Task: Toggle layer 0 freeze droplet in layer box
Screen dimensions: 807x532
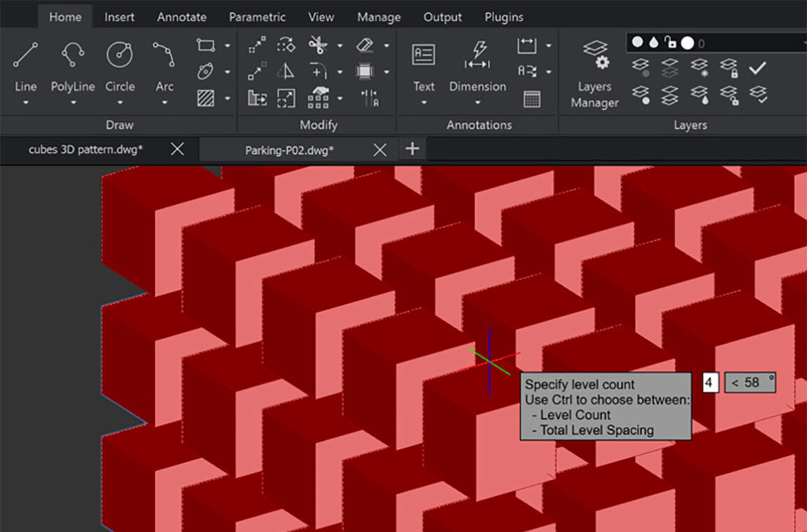Action: tap(653, 42)
